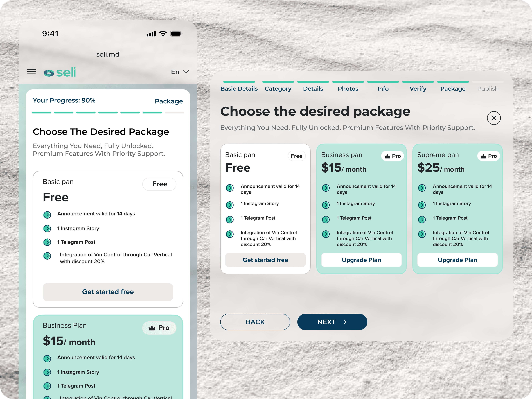Click Upgrade Plan on Supreme plan card
This screenshot has height=399, width=532.
click(x=457, y=260)
